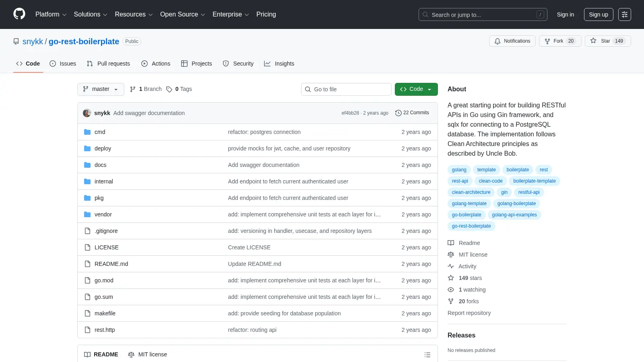Select the MIT license tab next to README

[147, 354]
